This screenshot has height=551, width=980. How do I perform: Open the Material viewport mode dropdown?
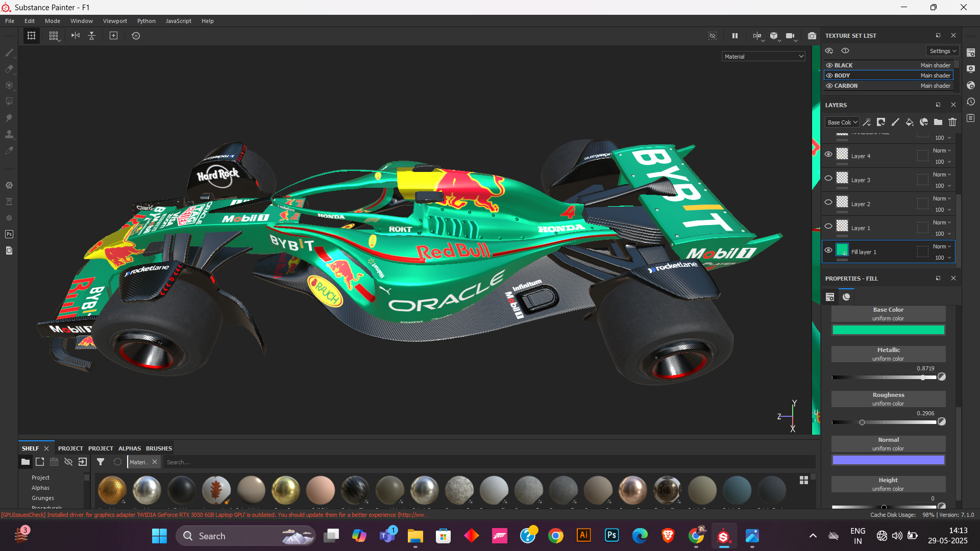click(764, 57)
